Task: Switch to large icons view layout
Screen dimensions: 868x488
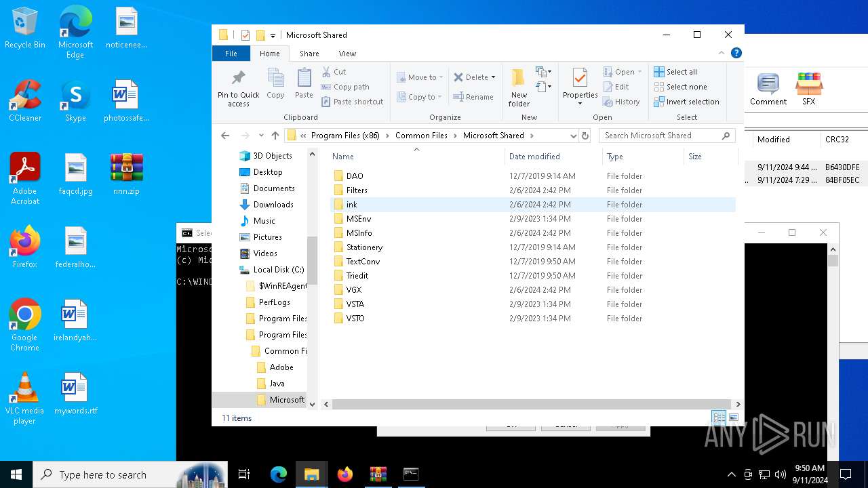Action: (x=733, y=418)
